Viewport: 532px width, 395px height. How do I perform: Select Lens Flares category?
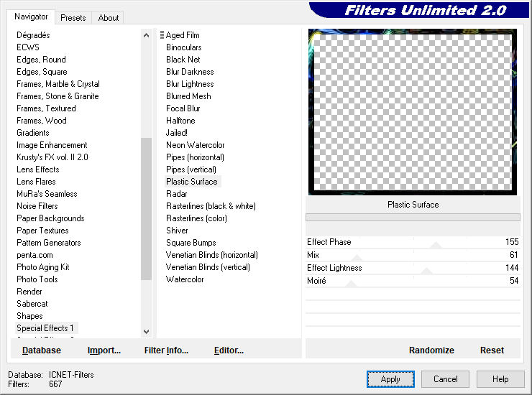pos(36,182)
